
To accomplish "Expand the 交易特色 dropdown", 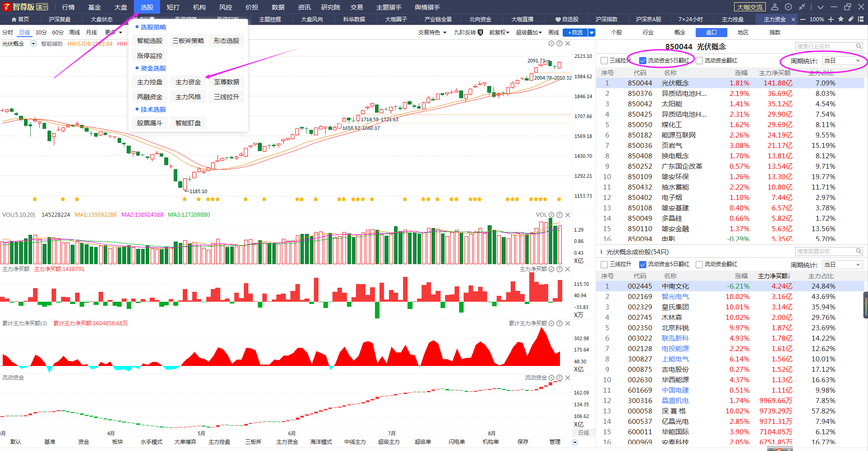I will tap(432, 33).
